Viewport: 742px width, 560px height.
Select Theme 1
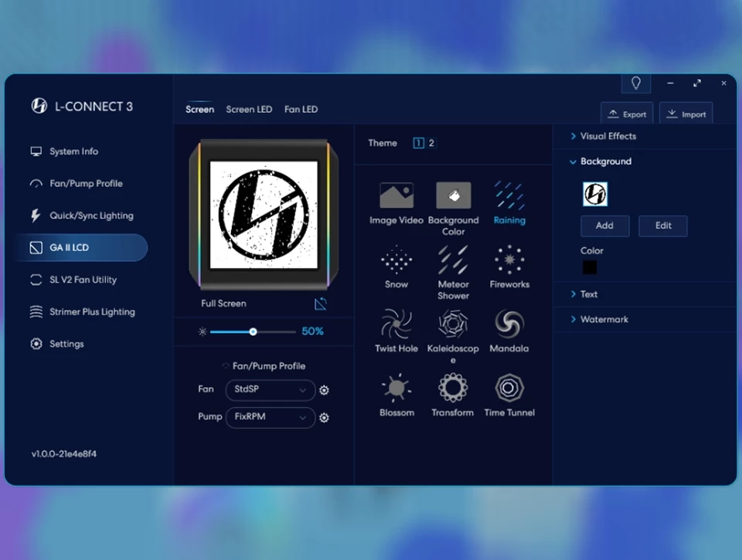(x=418, y=143)
